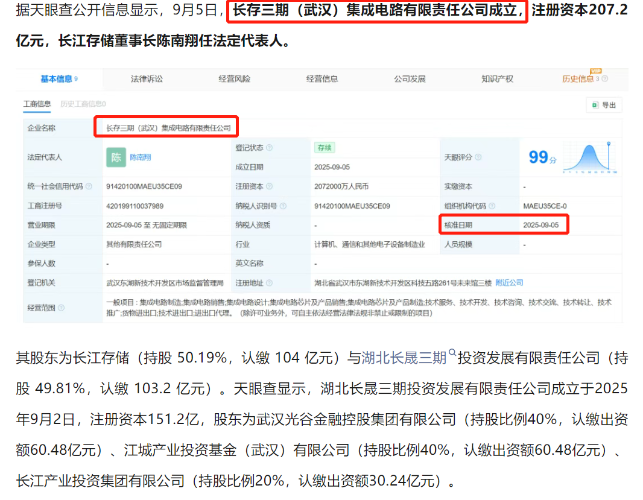Open the 公司发展 tab
Viewport: 643px width, 500px height.
coord(410,79)
